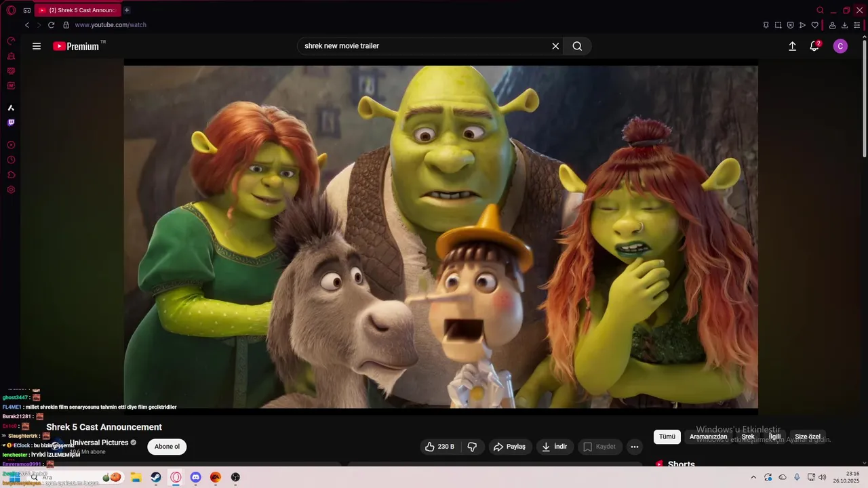Save the video with 'Kaydet'
Viewport: 868px width, 488px height.
point(599,447)
